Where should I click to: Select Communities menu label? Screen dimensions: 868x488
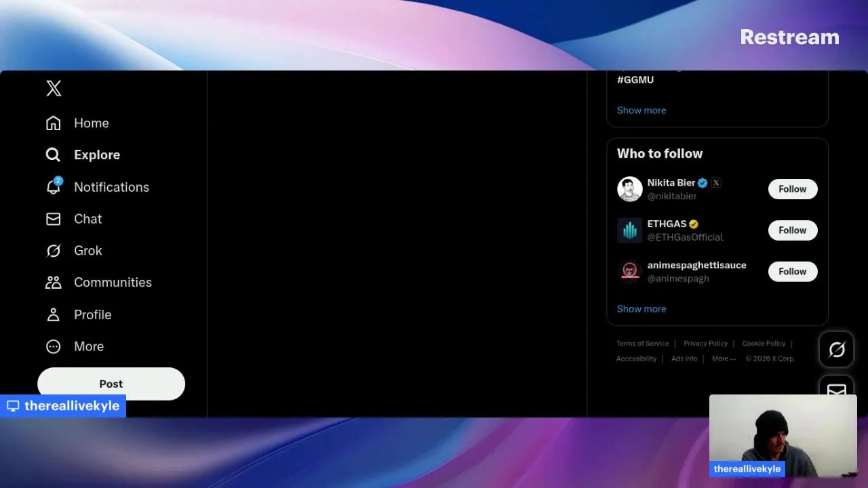tap(113, 282)
